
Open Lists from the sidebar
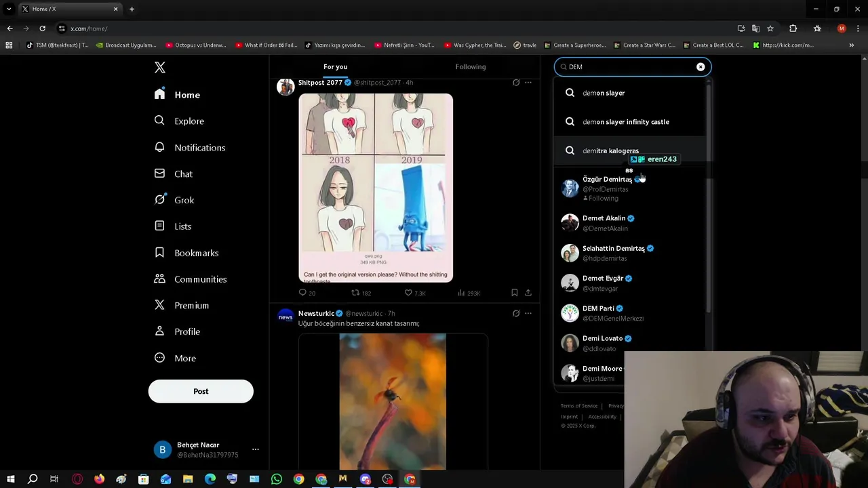[x=173, y=226]
